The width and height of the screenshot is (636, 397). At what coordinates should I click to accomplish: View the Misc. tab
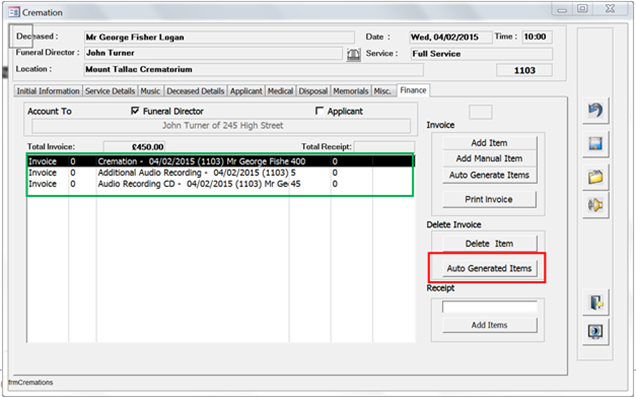pyautogui.click(x=382, y=91)
